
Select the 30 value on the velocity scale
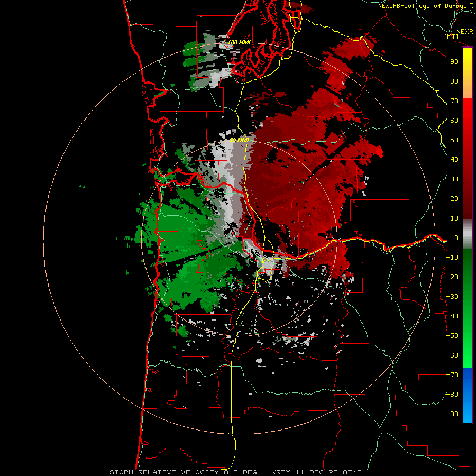pyautogui.click(x=454, y=179)
